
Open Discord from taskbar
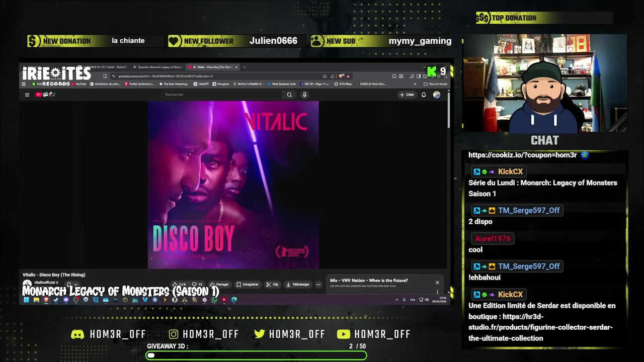coord(66,300)
